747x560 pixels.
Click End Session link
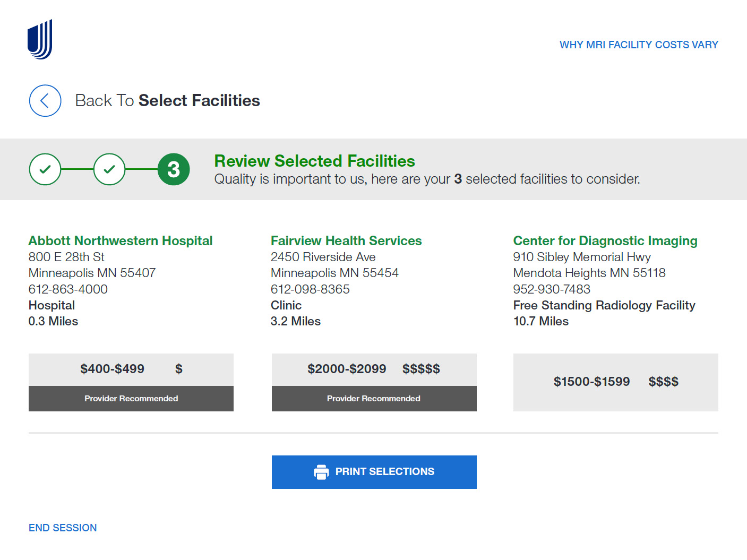[63, 528]
